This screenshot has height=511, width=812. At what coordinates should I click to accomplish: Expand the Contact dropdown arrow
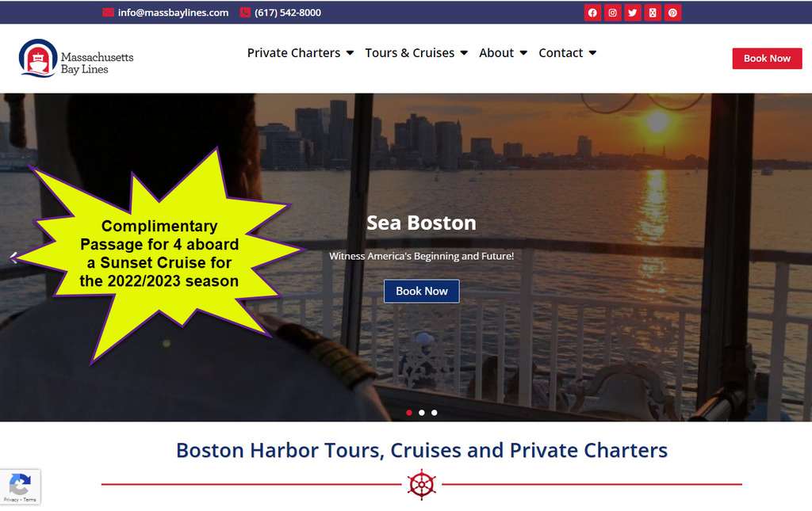[x=592, y=53]
